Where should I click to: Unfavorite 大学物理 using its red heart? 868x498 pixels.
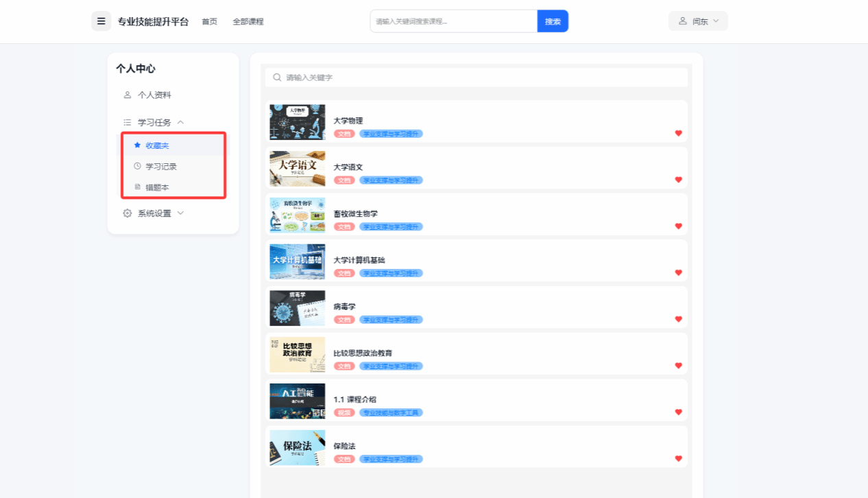[679, 133]
